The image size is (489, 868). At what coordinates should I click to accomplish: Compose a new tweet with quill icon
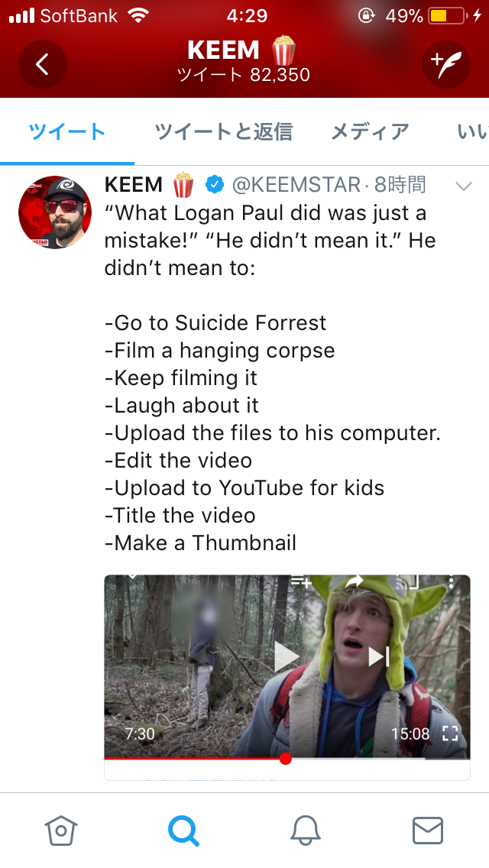[446, 64]
